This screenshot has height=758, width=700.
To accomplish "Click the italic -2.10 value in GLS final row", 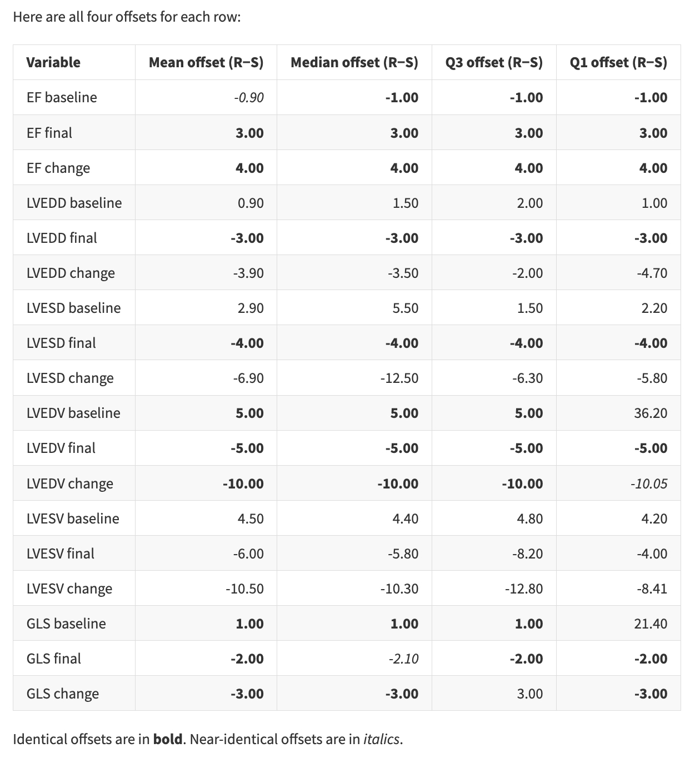I will coord(403,659).
